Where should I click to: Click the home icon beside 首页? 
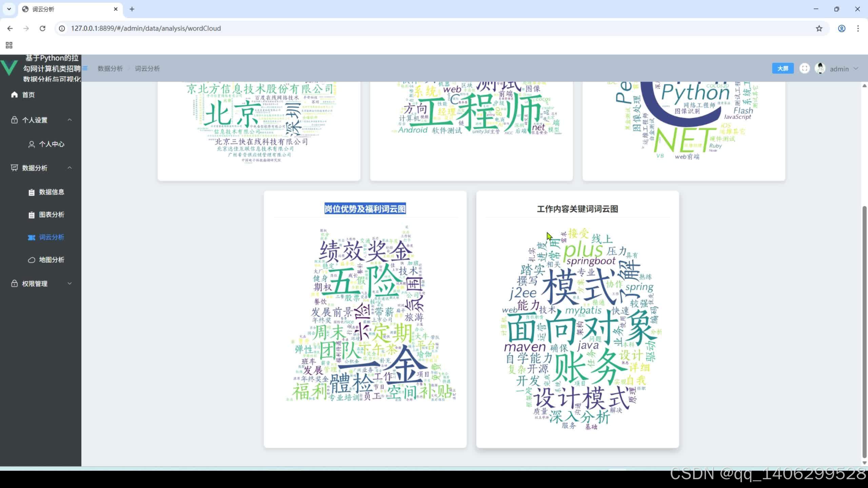point(14,95)
